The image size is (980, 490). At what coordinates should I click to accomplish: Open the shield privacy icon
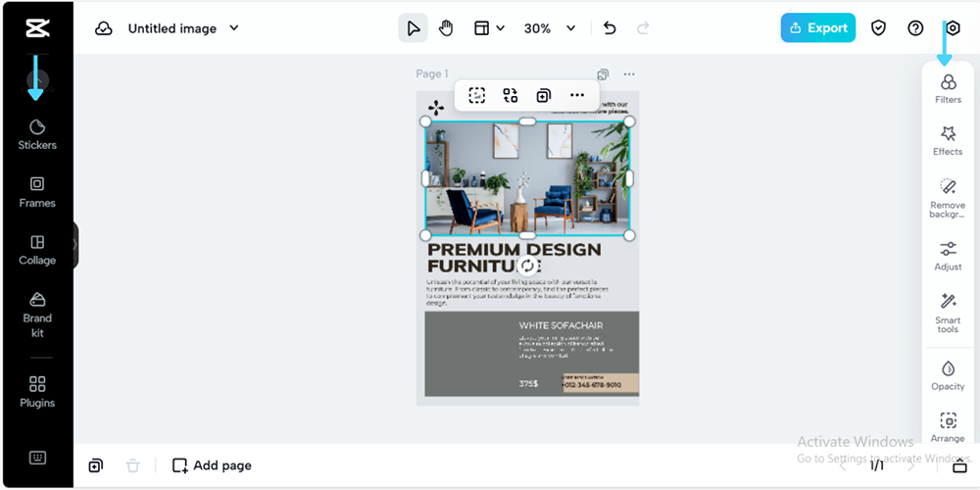[879, 28]
